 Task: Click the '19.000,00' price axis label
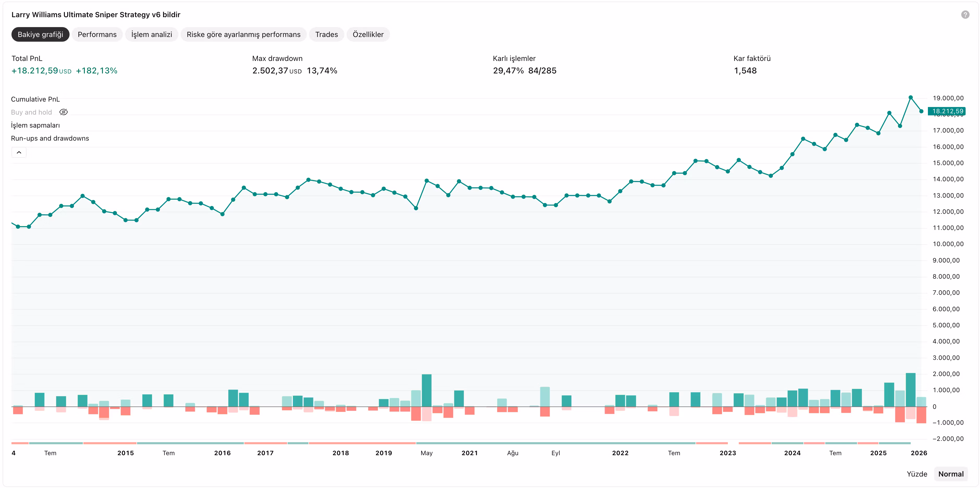(948, 98)
